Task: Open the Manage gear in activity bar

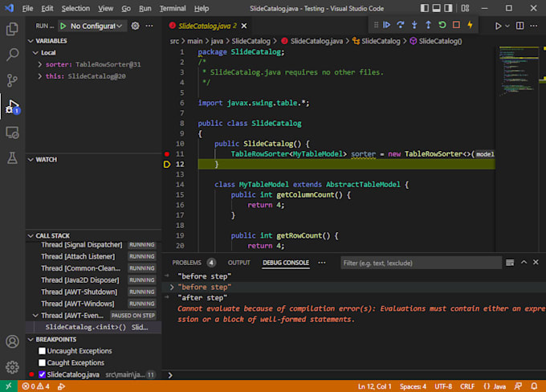Action: pos(12,367)
